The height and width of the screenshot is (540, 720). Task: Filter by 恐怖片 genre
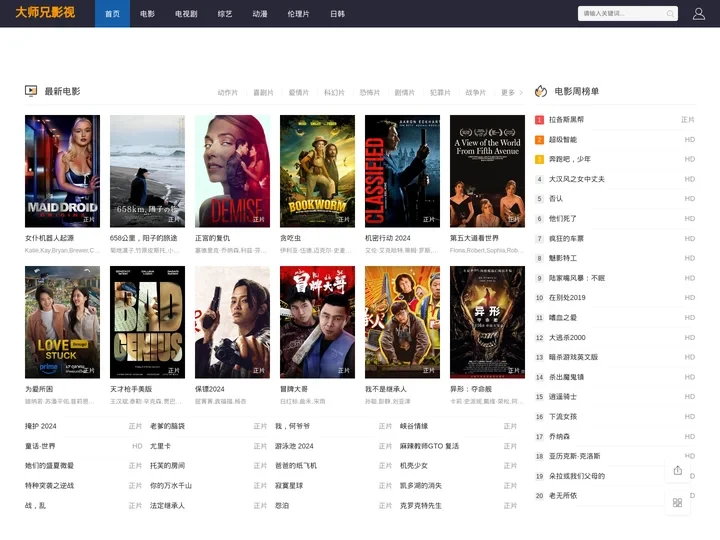click(x=370, y=93)
